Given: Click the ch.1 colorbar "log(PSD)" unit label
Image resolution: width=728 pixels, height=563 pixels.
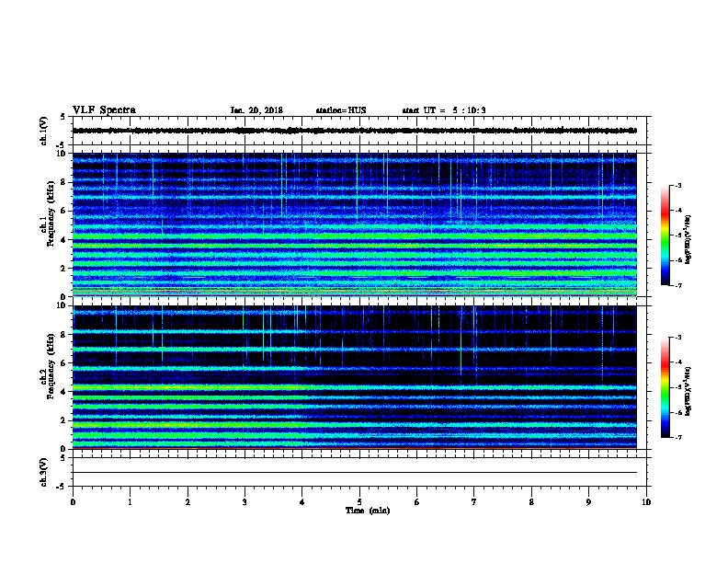Looking at the screenshot, I should (688, 239).
